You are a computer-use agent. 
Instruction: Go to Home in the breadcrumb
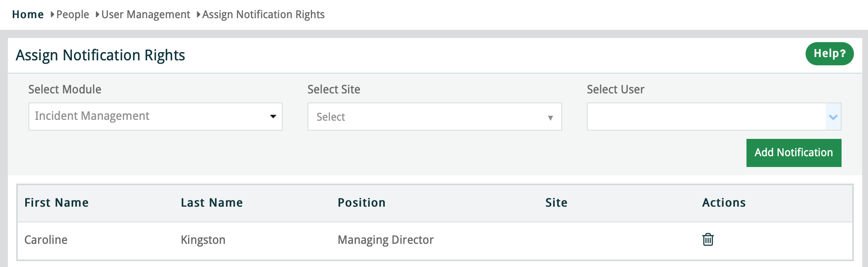[28, 14]
